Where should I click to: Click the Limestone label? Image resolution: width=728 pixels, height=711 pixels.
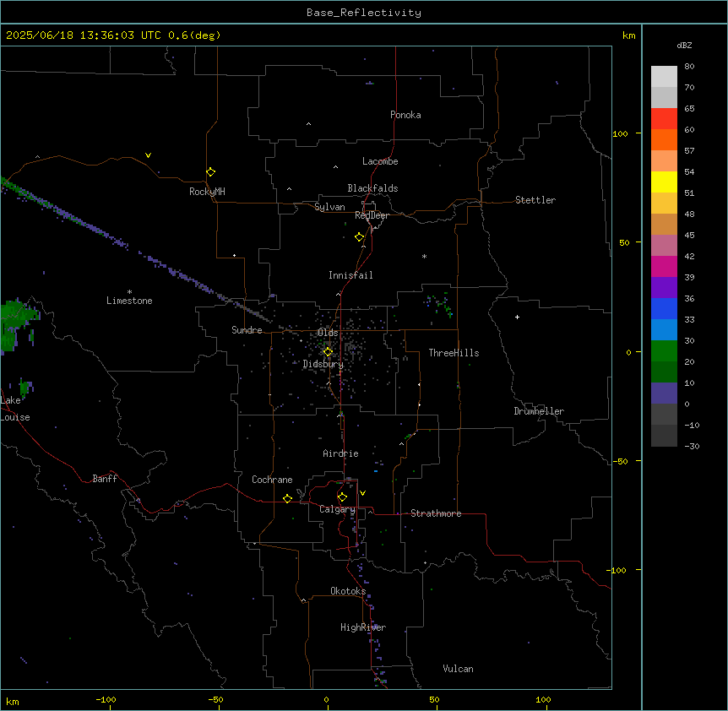coord(129,301)
